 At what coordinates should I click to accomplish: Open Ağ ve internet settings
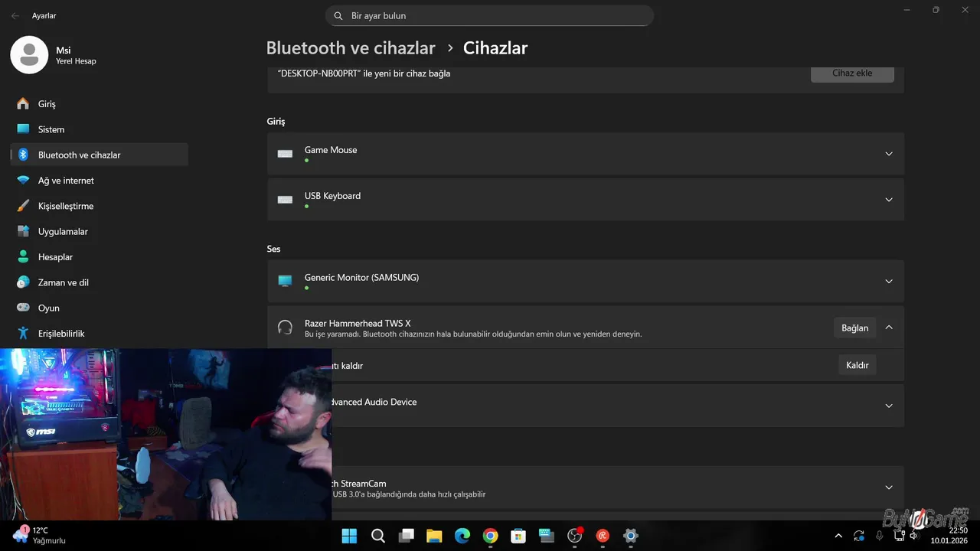point(100,181)
